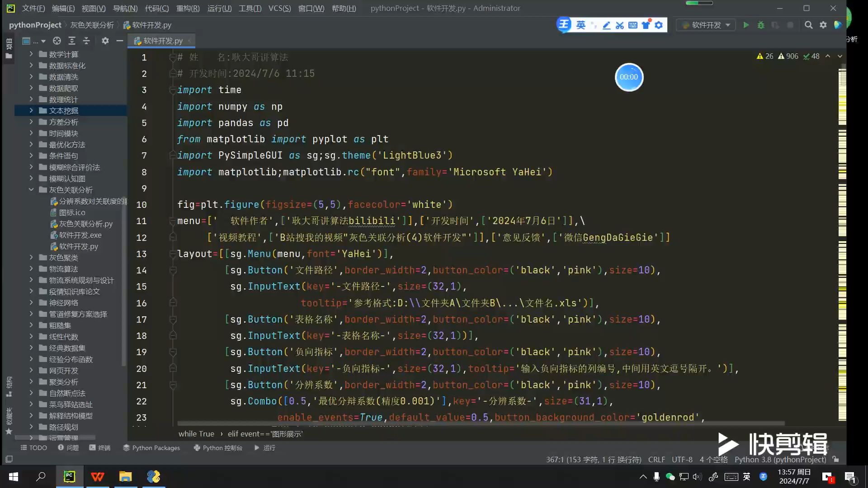Select the 软件开发.py editor tab
The height and width of the screenshot is (488, 868).
162,41
